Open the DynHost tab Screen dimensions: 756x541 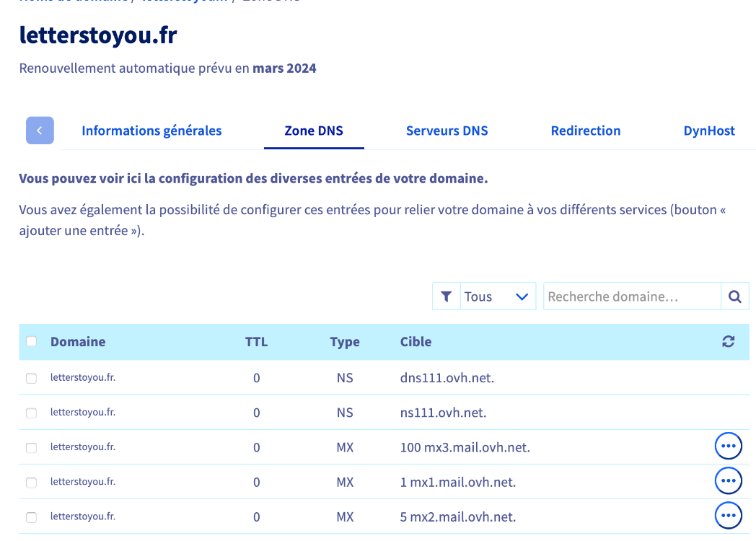[708, 131]
